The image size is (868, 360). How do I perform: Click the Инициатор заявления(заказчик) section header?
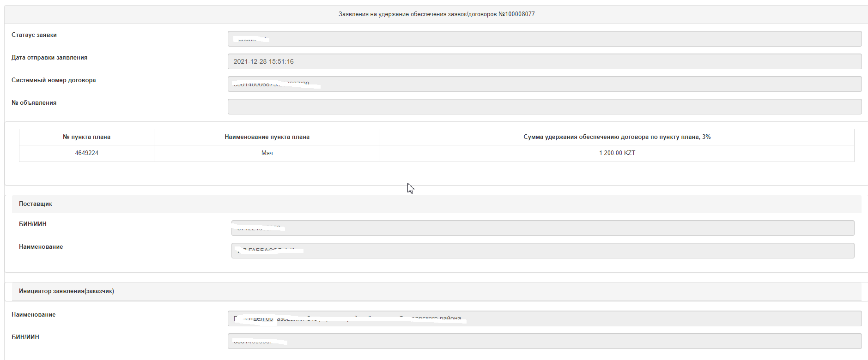(67, 291)
